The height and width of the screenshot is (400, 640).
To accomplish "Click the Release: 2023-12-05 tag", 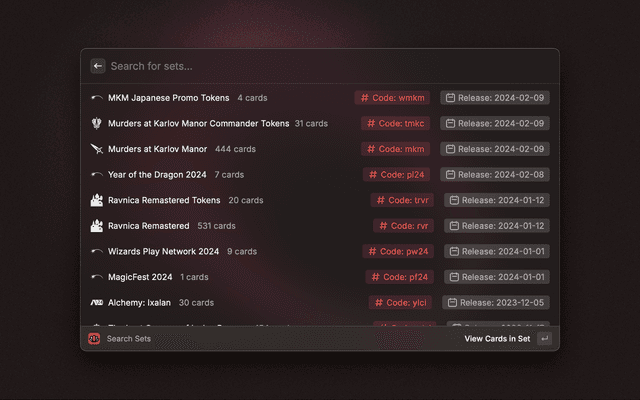I will pyautogui.click(x=497, y=302).
